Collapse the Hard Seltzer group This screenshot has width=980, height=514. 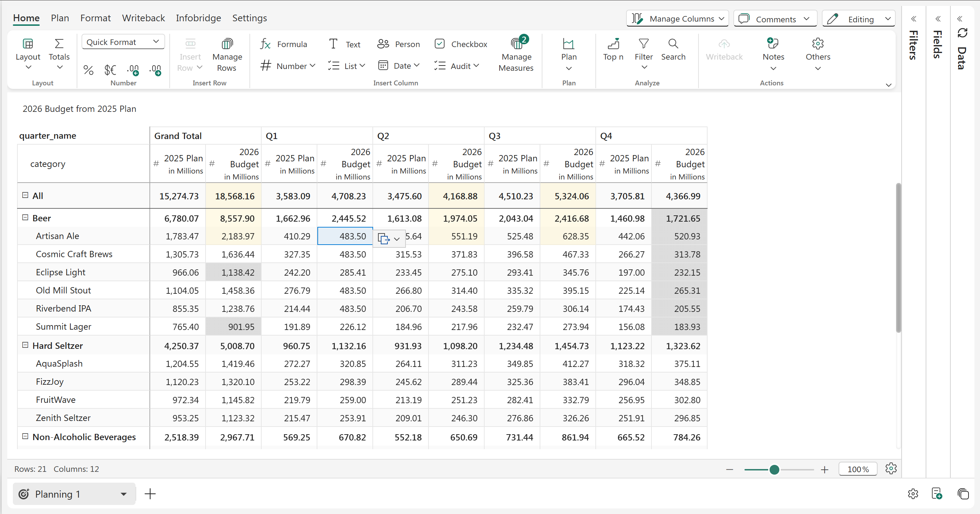coord(25,345)
